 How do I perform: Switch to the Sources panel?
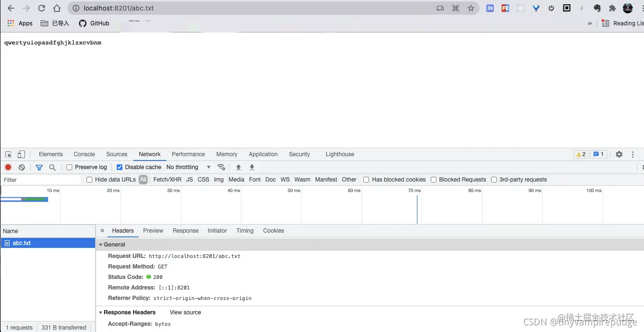(x=117, y=154)
